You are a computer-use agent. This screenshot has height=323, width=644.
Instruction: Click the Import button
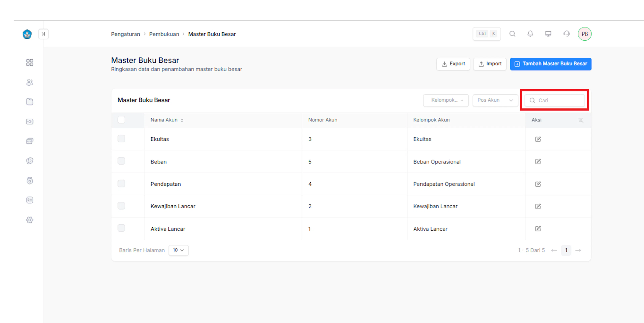click(490, 64)
